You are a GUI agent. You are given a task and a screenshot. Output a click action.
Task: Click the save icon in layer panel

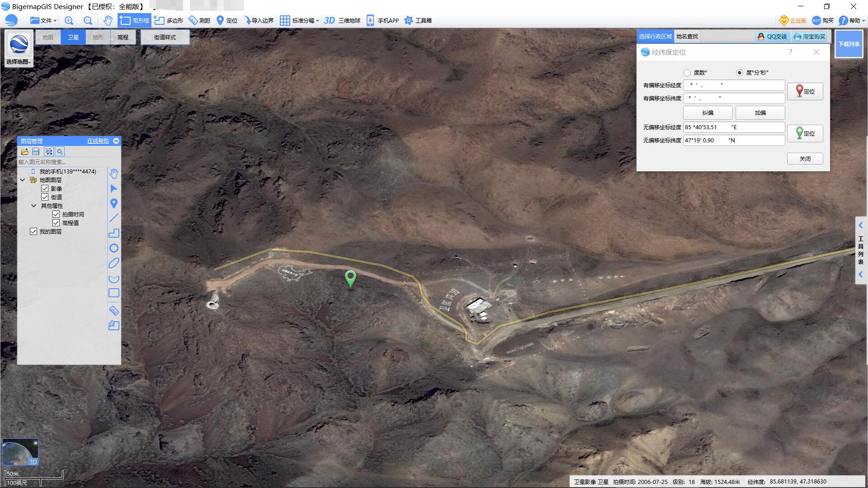click(36, 152)
